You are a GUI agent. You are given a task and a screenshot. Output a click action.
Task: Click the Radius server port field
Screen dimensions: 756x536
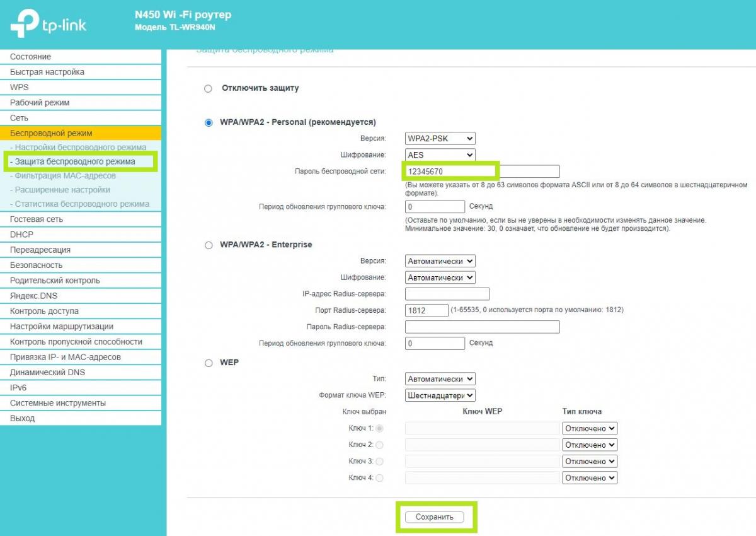click(x=426, y=310)
